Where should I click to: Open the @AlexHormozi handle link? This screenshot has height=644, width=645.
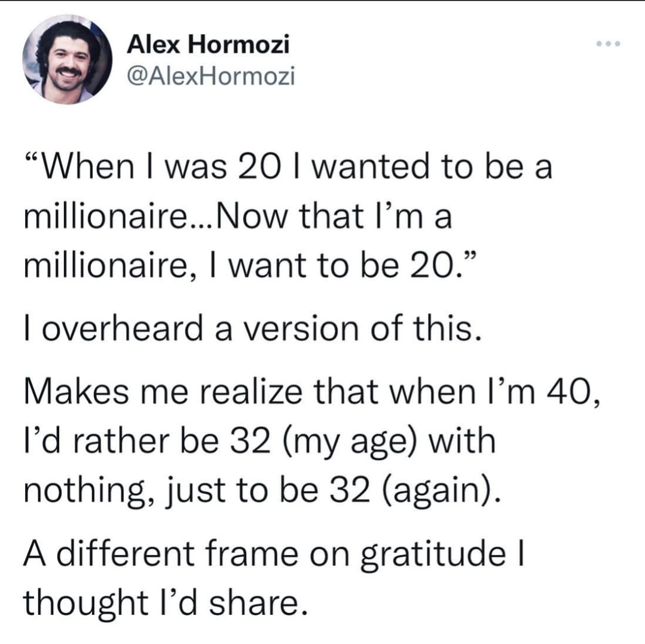(211, 76)
